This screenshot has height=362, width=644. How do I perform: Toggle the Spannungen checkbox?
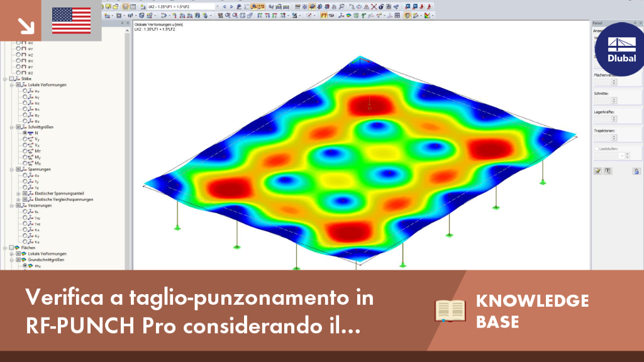(18, 170)
